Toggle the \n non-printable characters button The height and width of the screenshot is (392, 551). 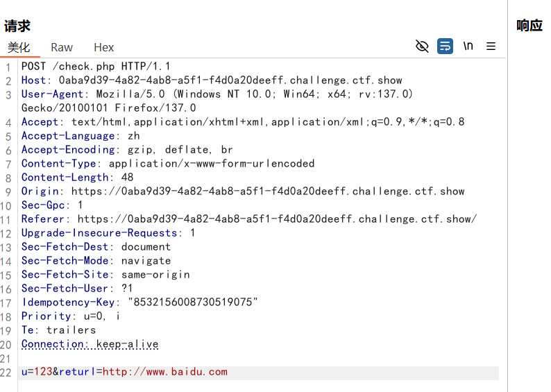(x=468, y=46)
